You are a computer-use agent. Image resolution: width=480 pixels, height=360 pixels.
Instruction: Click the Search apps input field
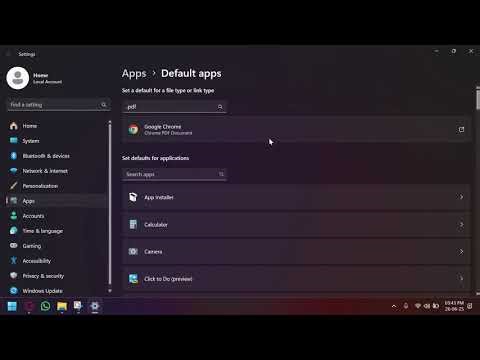(174, 174)
